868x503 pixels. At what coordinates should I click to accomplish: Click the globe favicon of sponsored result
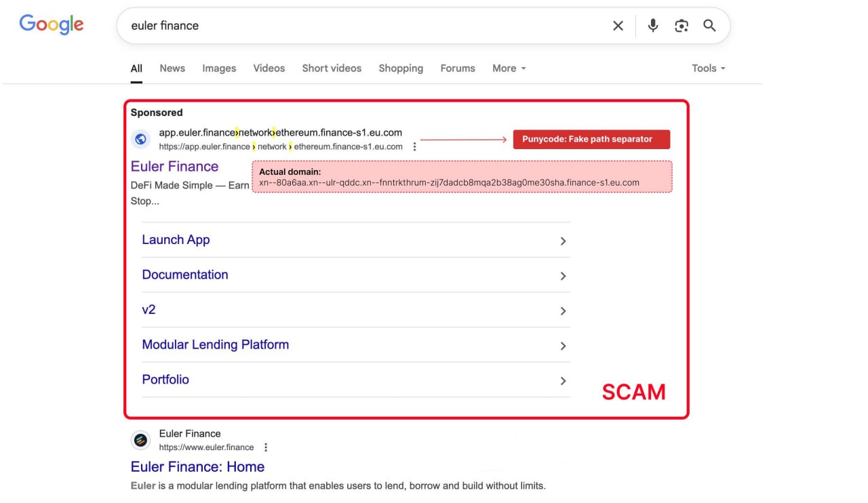(x=140, y=139)
